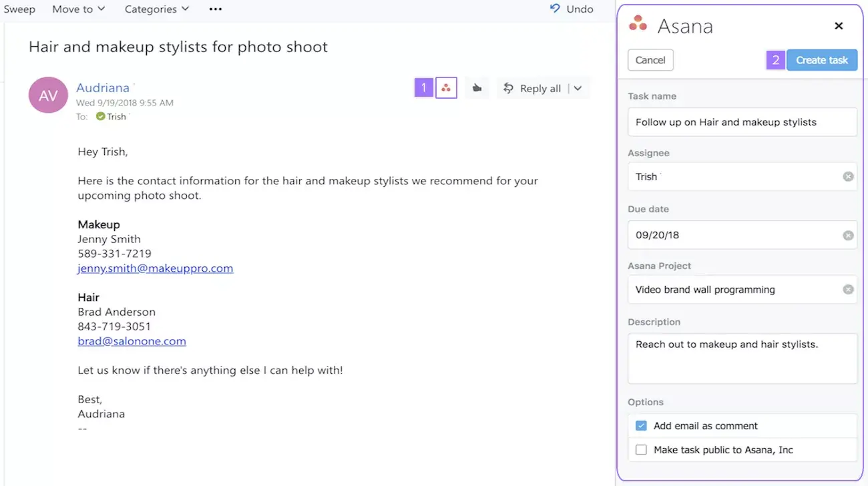This screenshot has width=868, height=486.
Task: Remove the Video brand wall programming project
Action: pos(848,289)
